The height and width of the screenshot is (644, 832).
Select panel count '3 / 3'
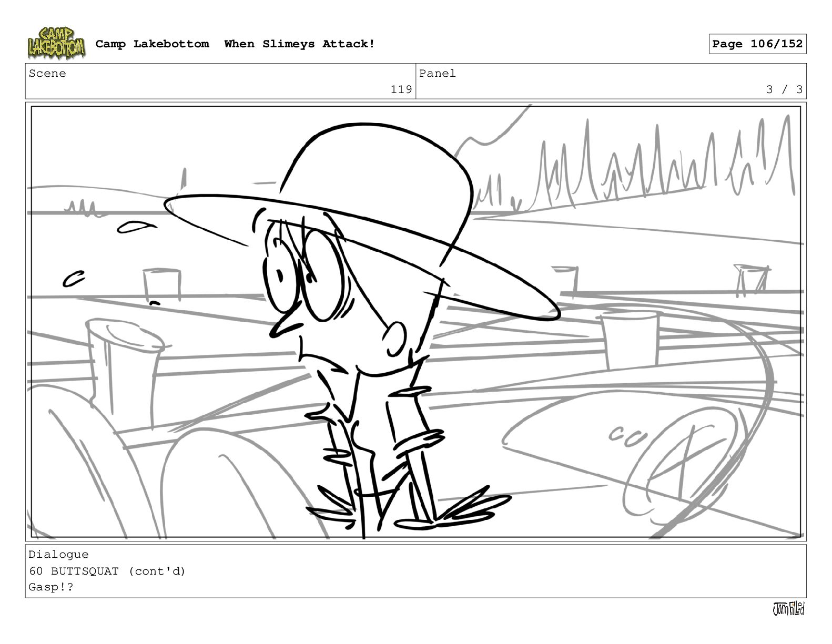[784, 90]
